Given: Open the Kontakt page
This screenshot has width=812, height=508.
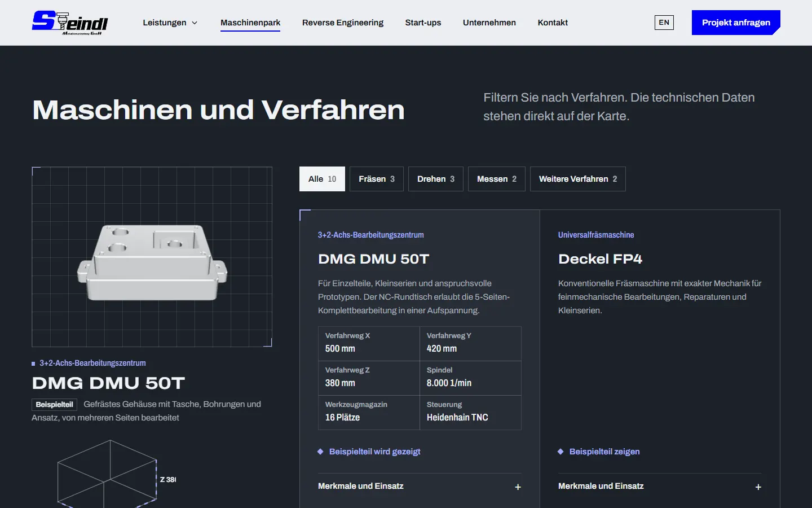Looking at the screenshot, I should pyautogui.click(x=553, y=23).
